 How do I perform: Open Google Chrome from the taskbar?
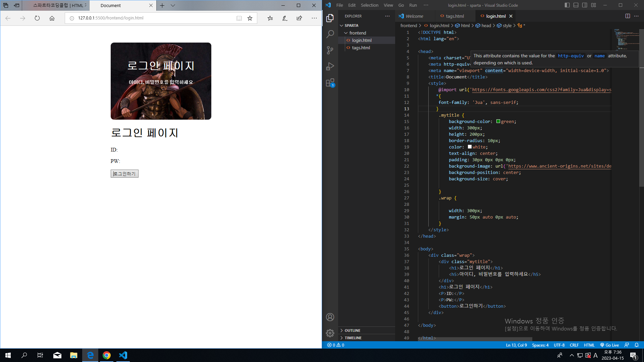coord(107,355)
